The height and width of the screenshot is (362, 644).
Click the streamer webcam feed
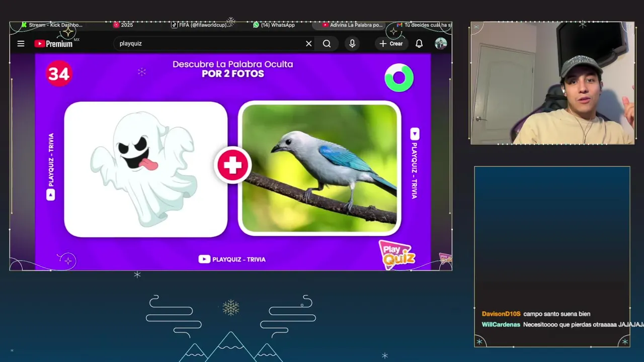(552, 83)
